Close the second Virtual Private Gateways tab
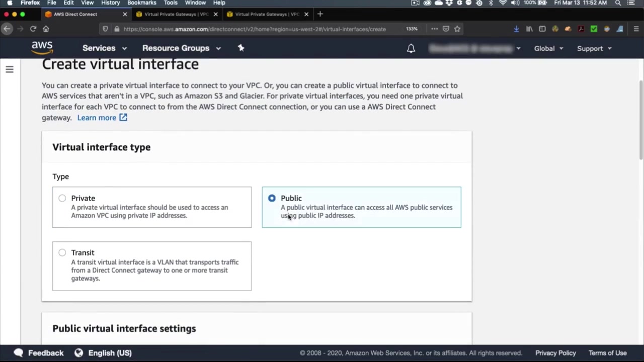The height and width of the screenshot is (362, 644). click(306, 14)
